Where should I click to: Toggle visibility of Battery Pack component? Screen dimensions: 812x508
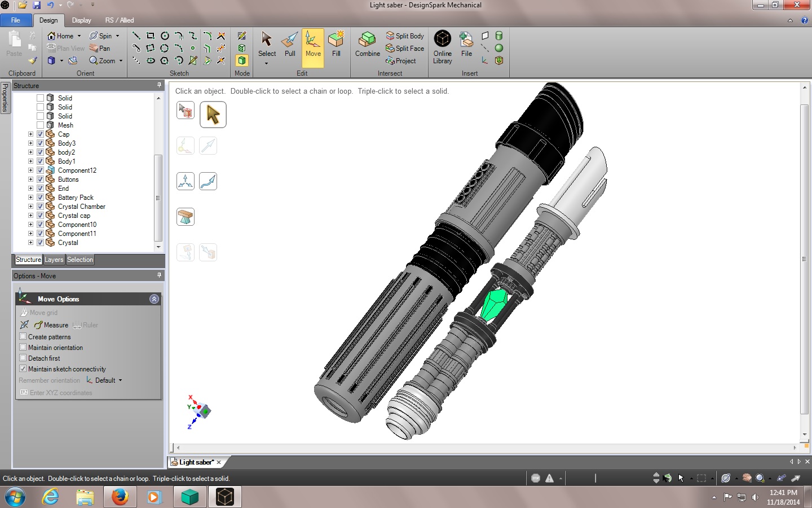click(x=40, y=198)
